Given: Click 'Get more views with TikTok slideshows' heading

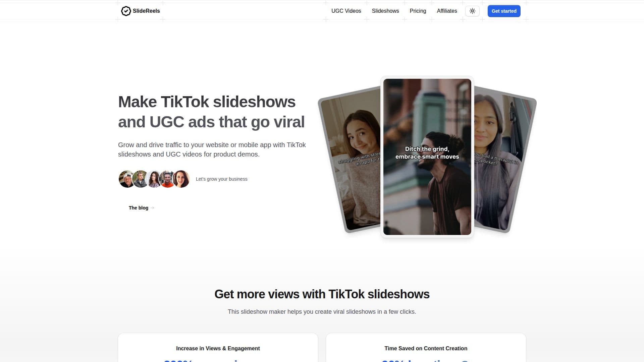Looking at the screenshot, I should coord(322,294).
